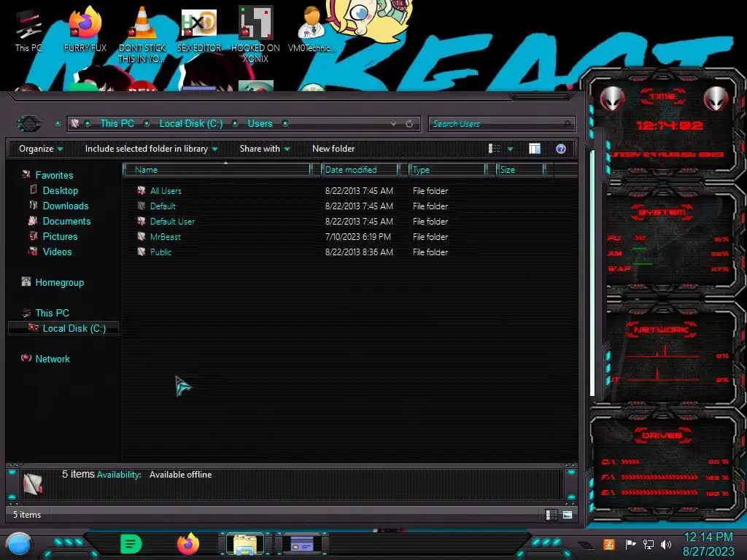This screenshot has width=747, height=560.
Task: Click the Start orb button
Action: coord(20,545)
